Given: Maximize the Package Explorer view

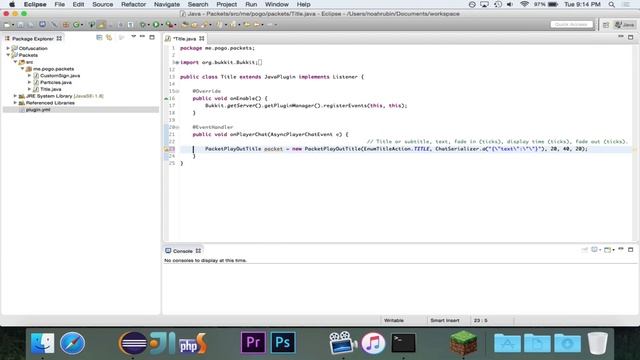Looking at the screenshot, I should (152, 37).
